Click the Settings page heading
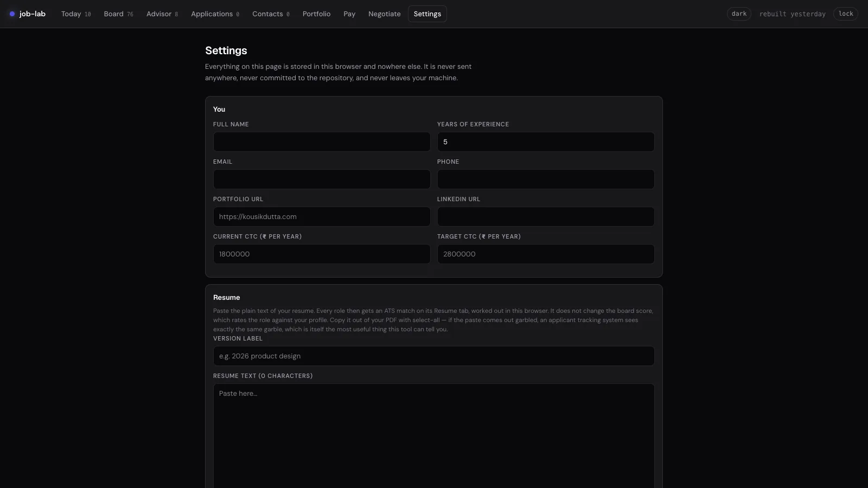This screenshot has height=488, width=868. [x=226, y=50]
